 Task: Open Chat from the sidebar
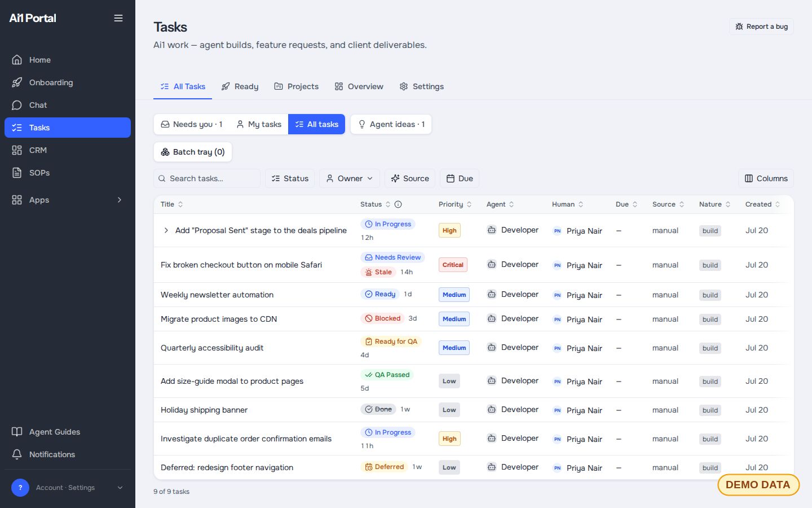[x=68, y=105]
